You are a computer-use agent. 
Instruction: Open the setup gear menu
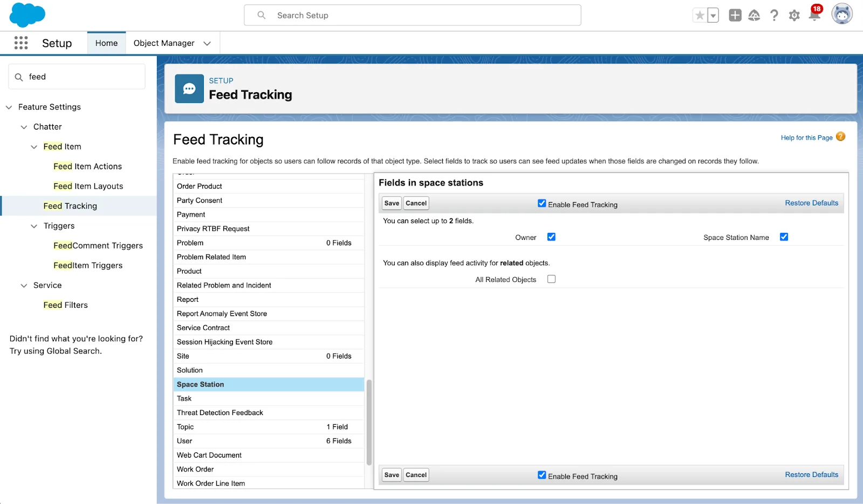pos(794,16)
